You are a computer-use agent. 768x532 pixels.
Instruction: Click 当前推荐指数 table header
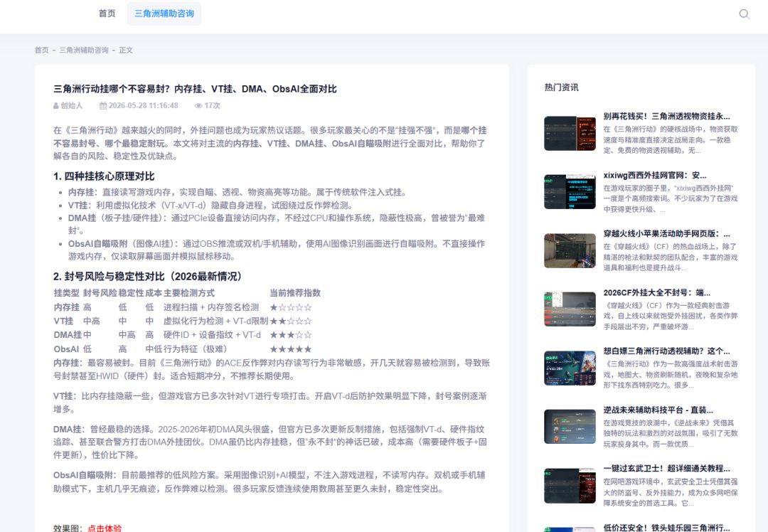[295, 293]
